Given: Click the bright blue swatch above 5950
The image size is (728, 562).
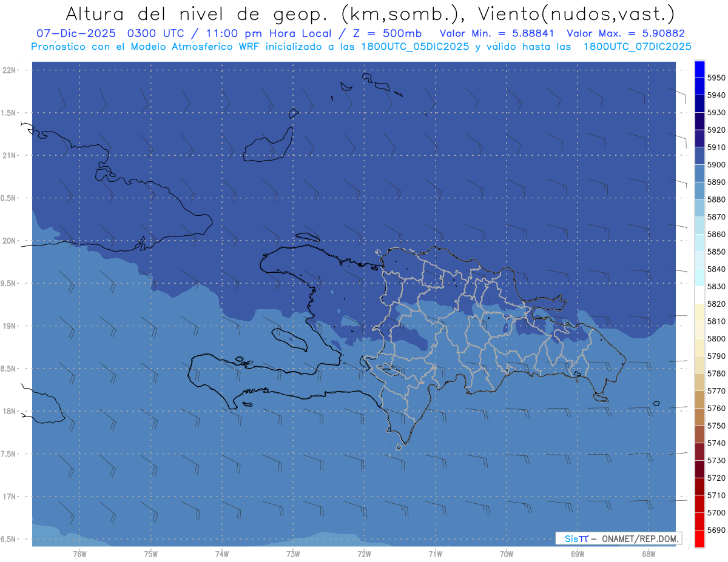Looking at the screenshot, I should (x=699, y=69).
